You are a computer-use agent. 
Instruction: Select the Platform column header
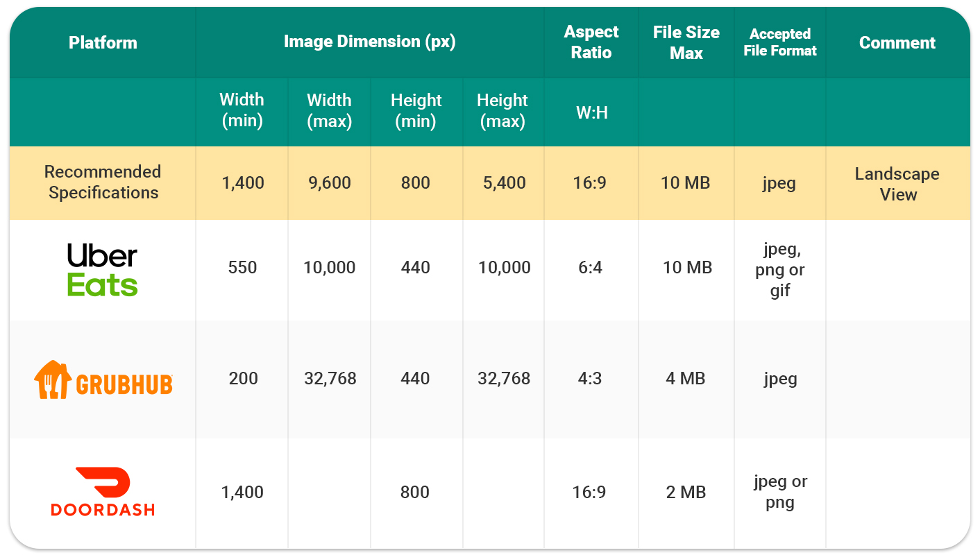[103, 42]
